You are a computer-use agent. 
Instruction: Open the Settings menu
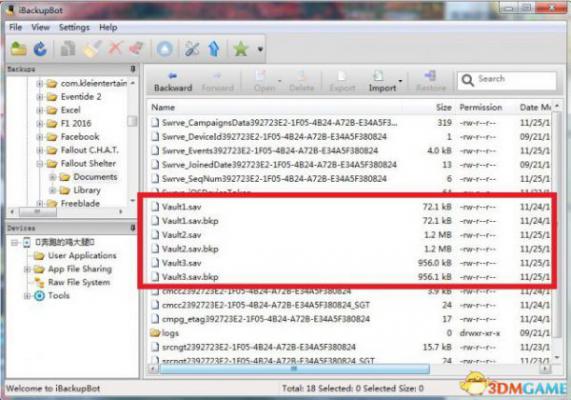click(x=74, y=27)
